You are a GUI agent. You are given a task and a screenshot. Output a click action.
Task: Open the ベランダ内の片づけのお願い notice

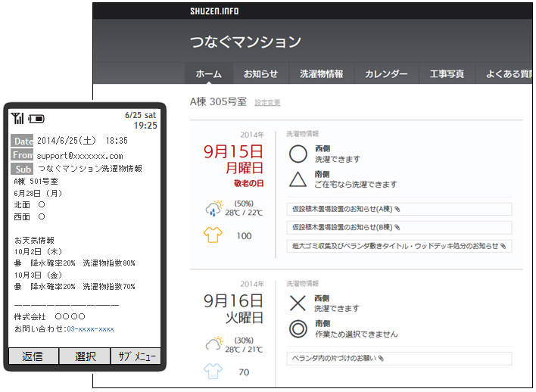click(338, 358)
